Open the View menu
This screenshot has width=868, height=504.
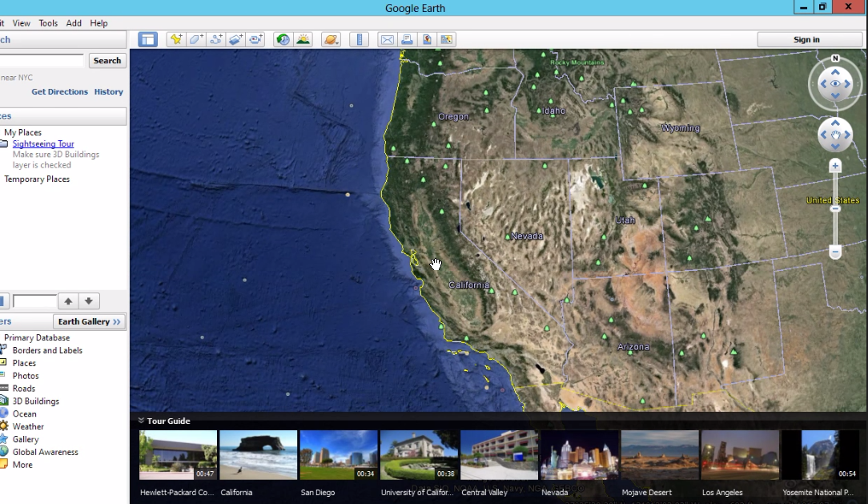coord(21,22)
